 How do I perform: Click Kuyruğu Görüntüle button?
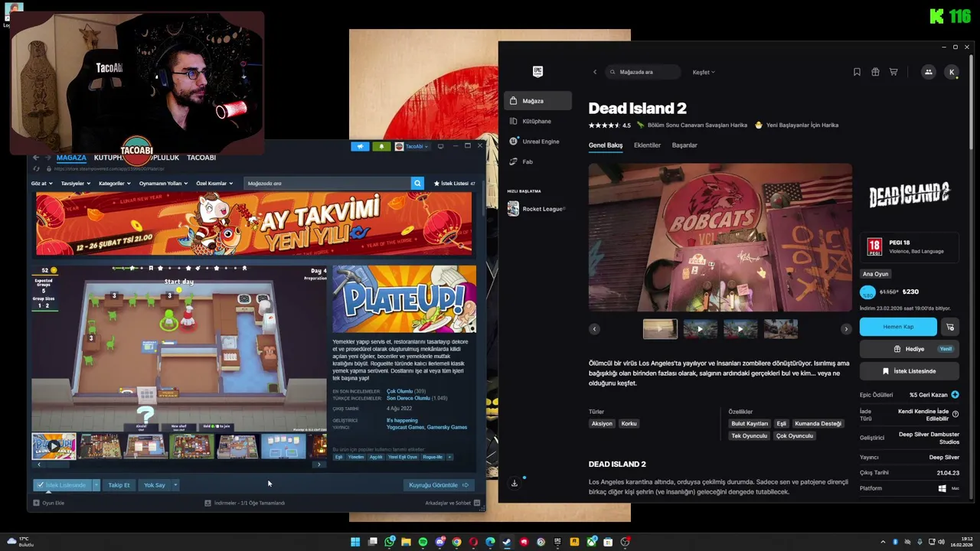click(439, 485)
